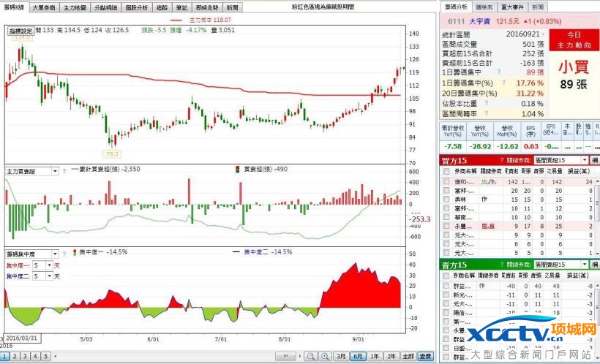
Task: Switch to the 主力地圖 tab
Action: coord(73,7)
